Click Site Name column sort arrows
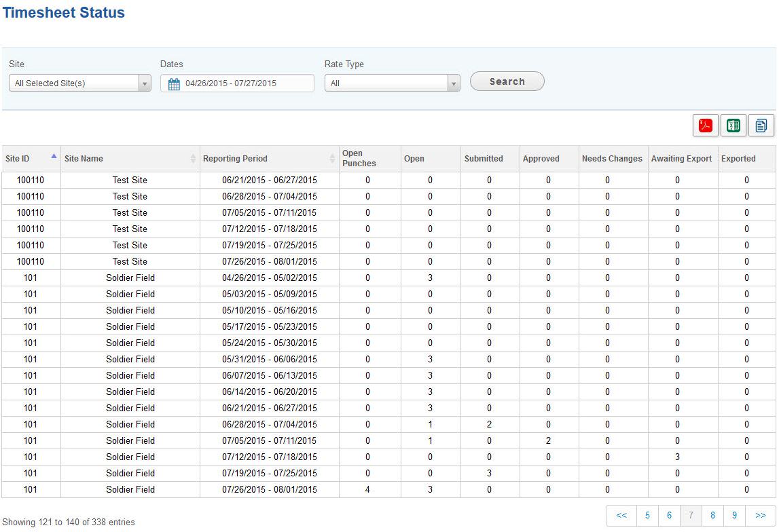 pyautogui.click(x=194, y=159)
